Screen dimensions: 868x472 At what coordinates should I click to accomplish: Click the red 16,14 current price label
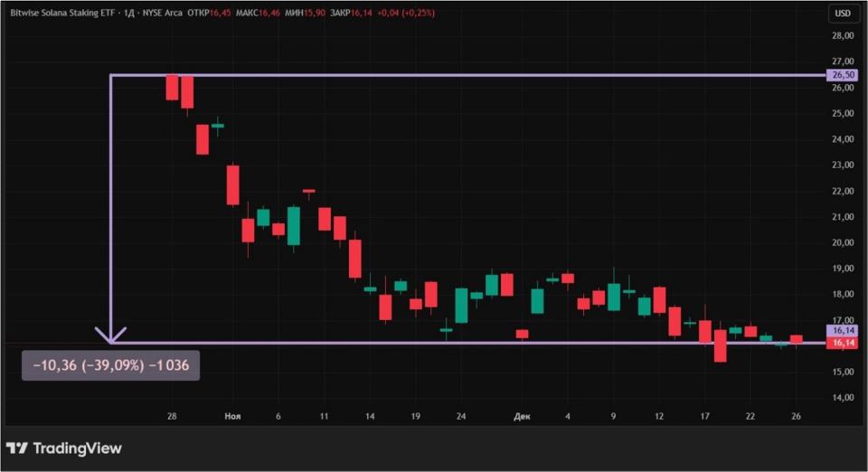(842, 344)
